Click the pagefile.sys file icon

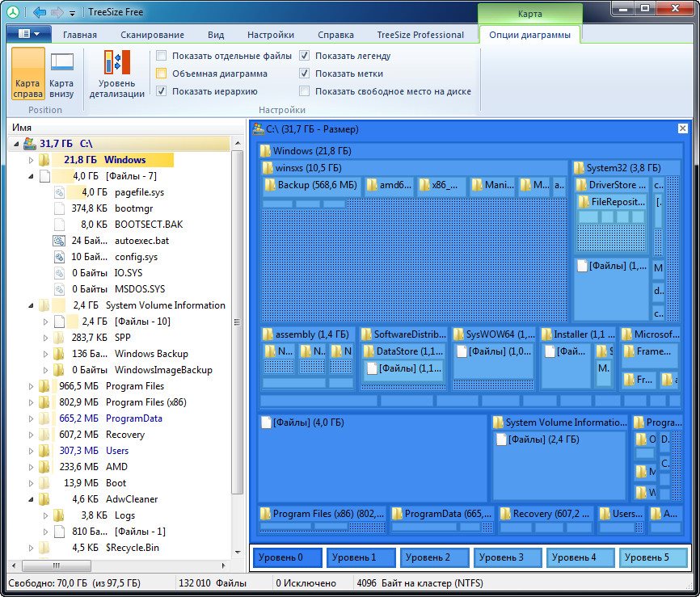pos(59,192)
